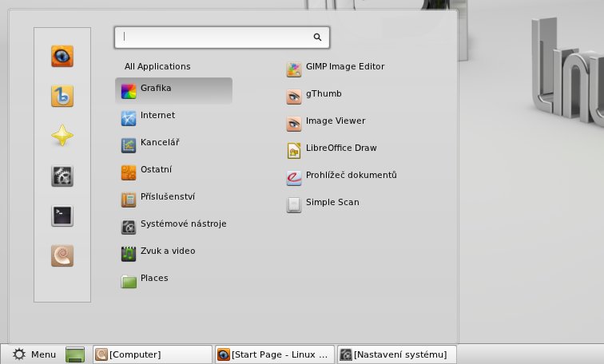
Task: Click the search magnifier icon
Action: click(x=317, y=37)
